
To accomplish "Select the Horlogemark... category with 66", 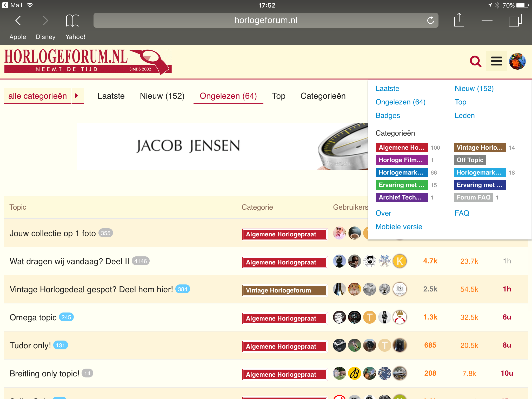I will point(402,172).
